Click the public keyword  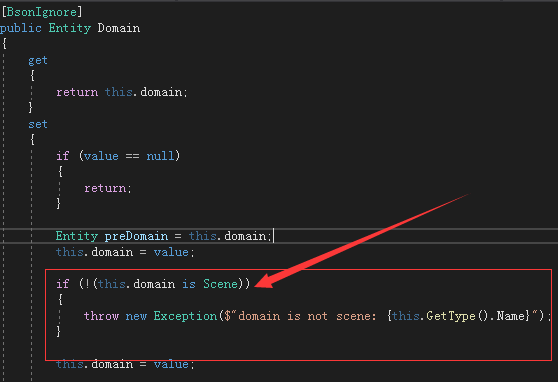click(21, 28)
